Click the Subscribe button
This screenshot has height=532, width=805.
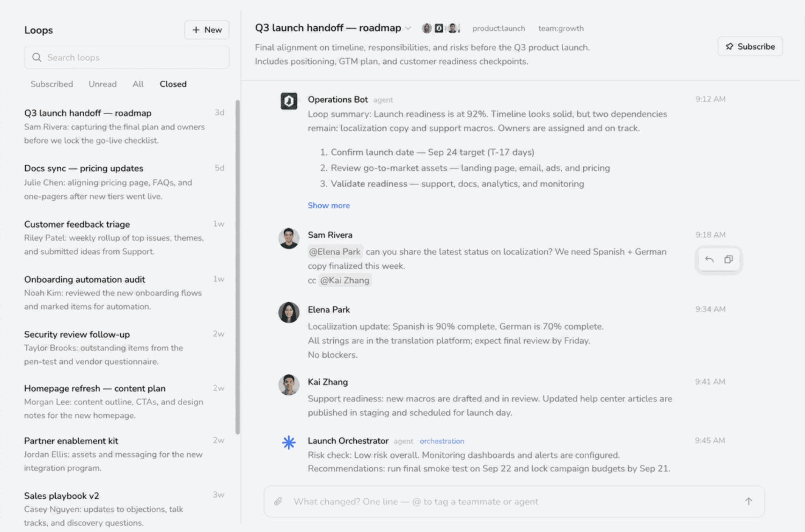[x=750, y=47]
